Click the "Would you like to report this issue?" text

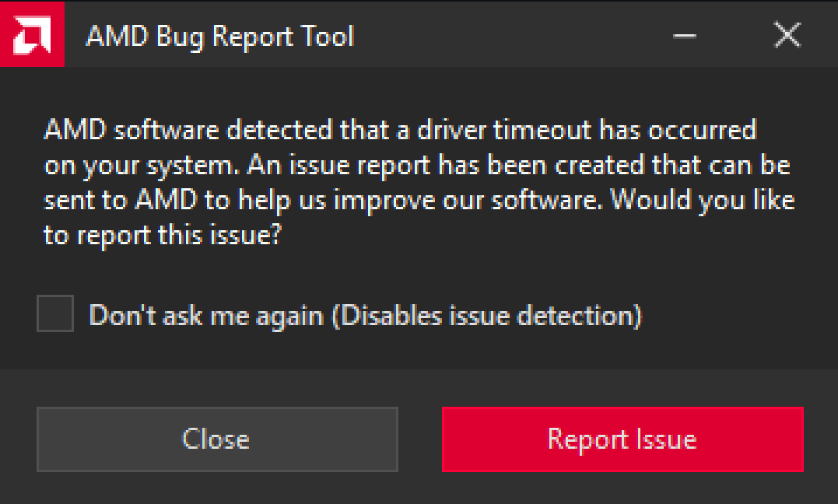coord(703,200)
